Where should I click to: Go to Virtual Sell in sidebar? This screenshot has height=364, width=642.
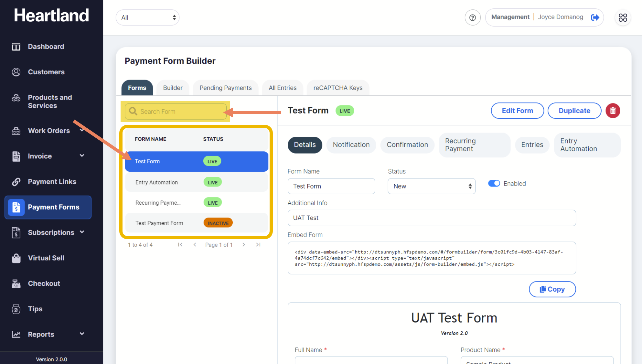[x=46, y=258]
